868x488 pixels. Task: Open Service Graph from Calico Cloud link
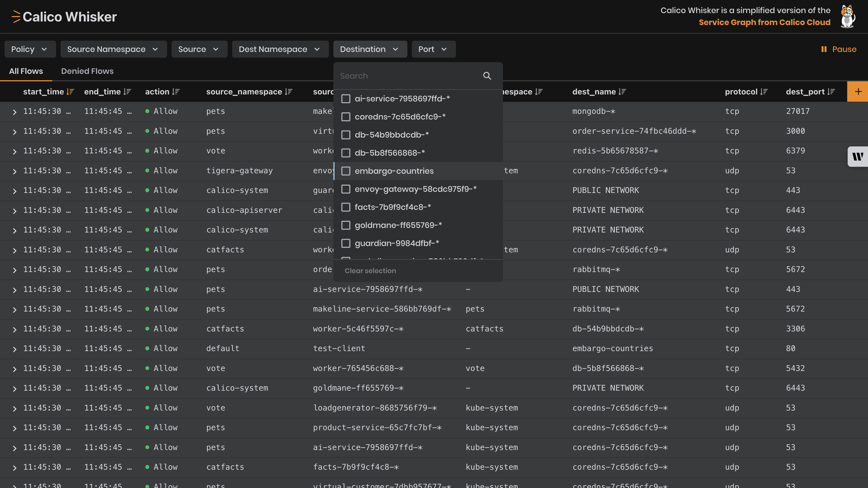pyautogui.click(x=764, y=22)
